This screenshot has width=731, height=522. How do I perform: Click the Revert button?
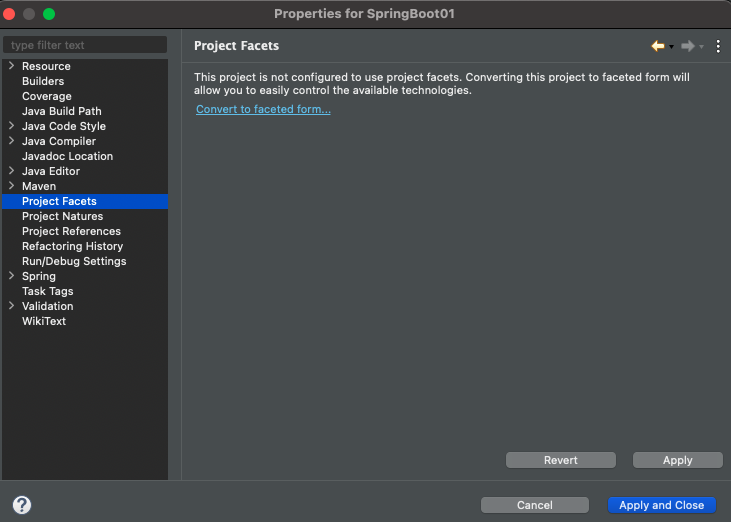(561, 460)
